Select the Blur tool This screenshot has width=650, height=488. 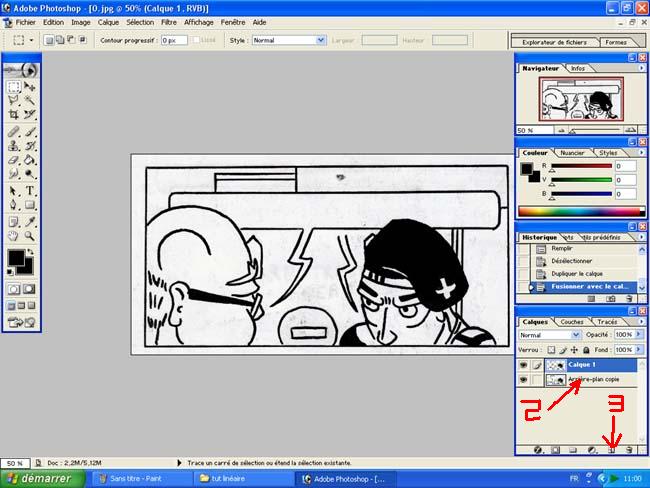pos(14,173)
